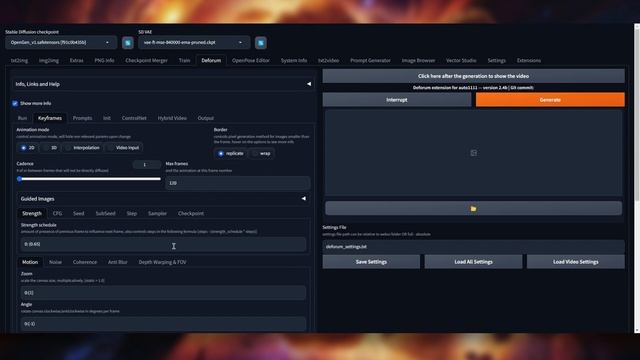640x360 pixels.
Task: Click the Generate button
Action: point(550,100)
